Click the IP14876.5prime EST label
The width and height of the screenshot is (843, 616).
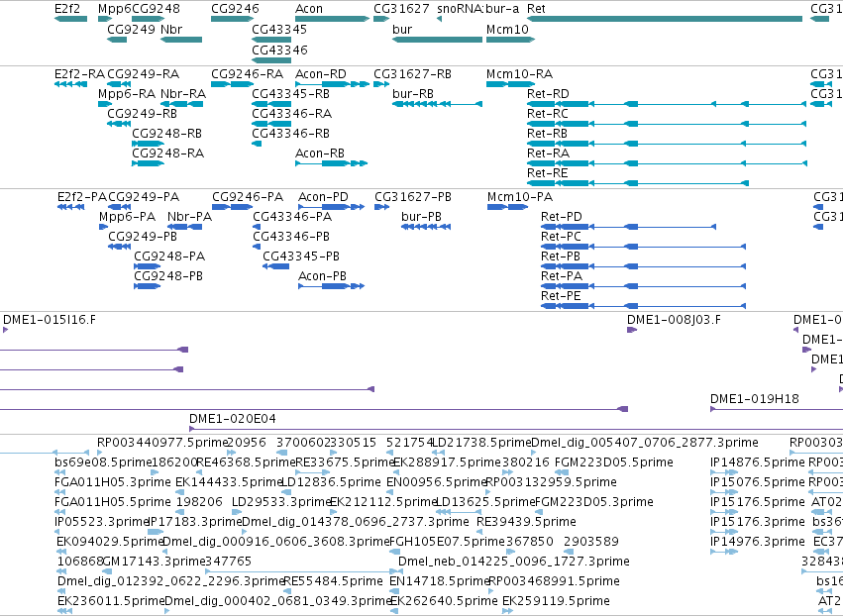point(758,462)
